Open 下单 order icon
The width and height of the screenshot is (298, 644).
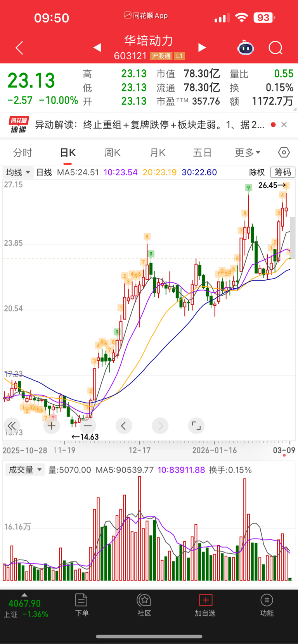pyautogui.click(x=81, y=605)
